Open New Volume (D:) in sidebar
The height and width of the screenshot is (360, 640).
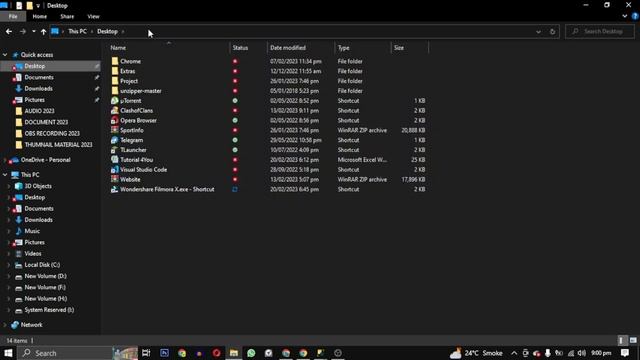pyautogui.click(x=45, y=276)
